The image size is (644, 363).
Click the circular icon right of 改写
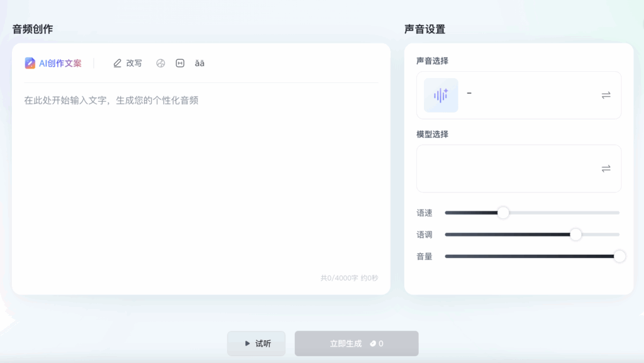tap(160, 63)
